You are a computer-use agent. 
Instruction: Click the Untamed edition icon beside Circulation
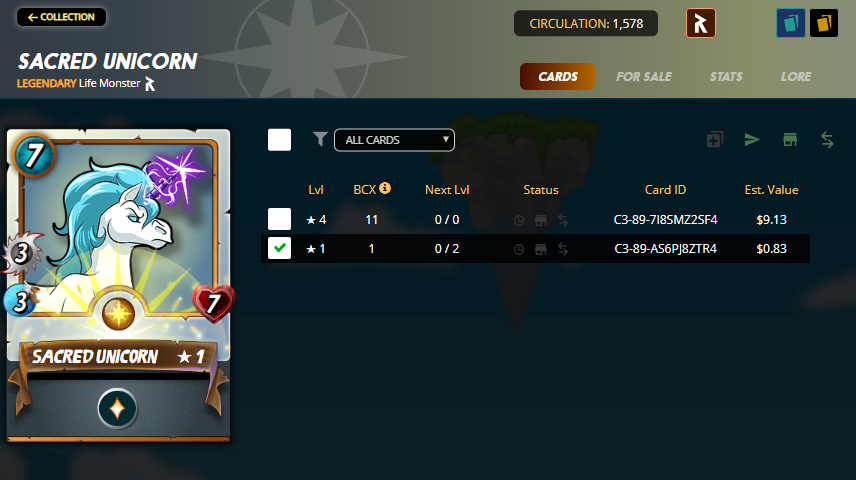tap(700, 23)
